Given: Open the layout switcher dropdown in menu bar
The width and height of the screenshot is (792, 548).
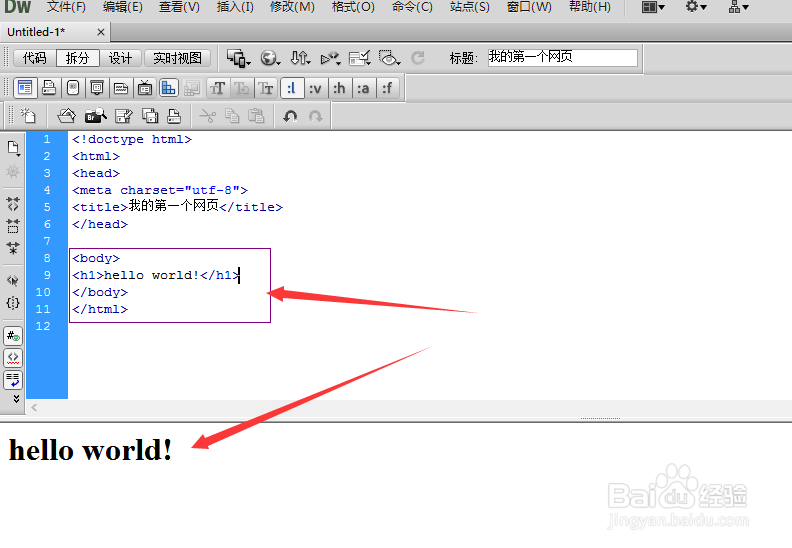Looking at the screenshot, I should click(653, 7).
